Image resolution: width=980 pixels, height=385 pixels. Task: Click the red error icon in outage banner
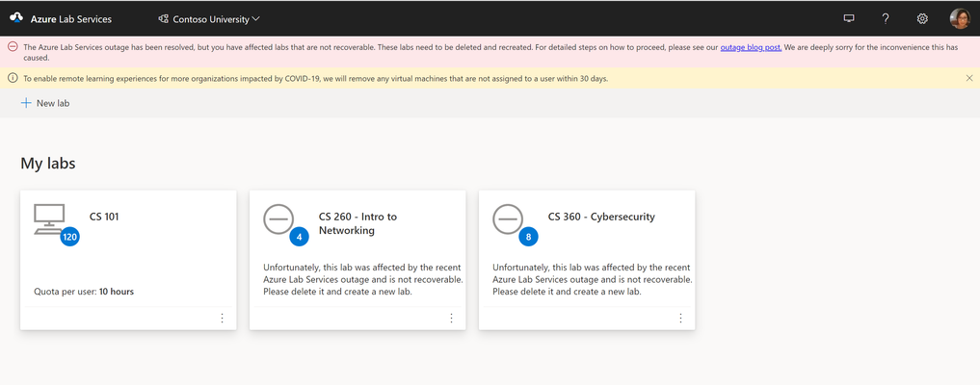13,47
